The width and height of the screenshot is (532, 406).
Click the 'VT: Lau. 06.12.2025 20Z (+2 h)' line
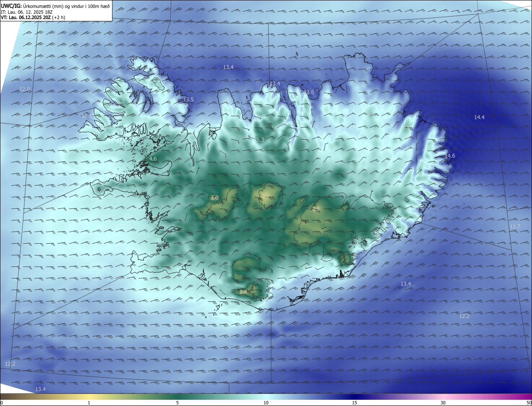click(33, 17)
